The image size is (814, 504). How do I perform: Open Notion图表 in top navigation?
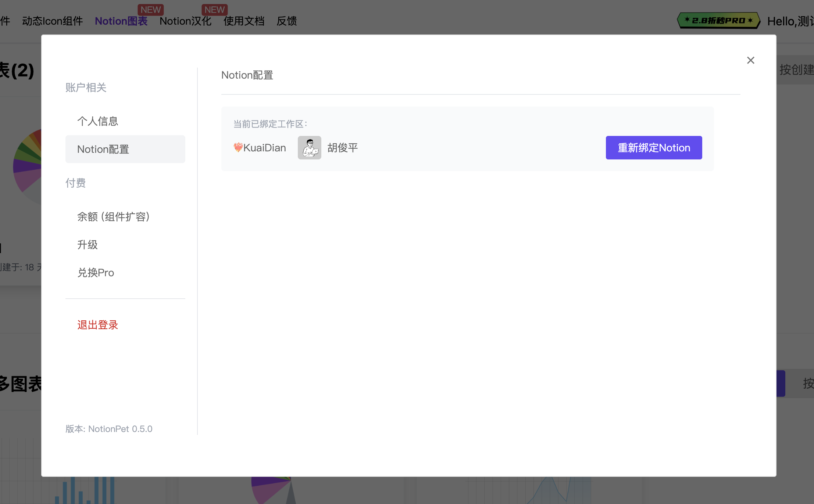click(121, 21)
